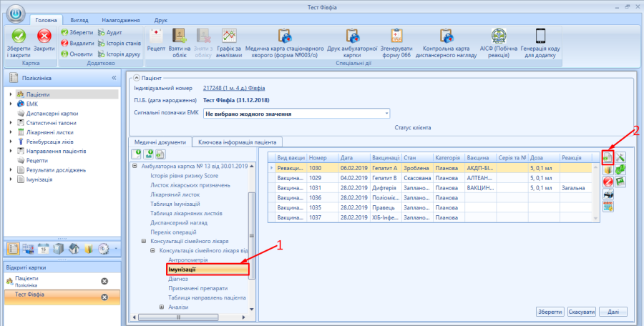Click the green Save and close checkmark
This screenshot has height=326, width=644.
coord(19,36)
